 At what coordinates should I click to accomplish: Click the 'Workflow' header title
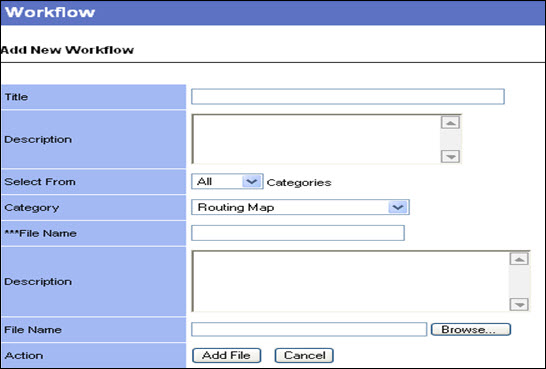pos(50,12)
